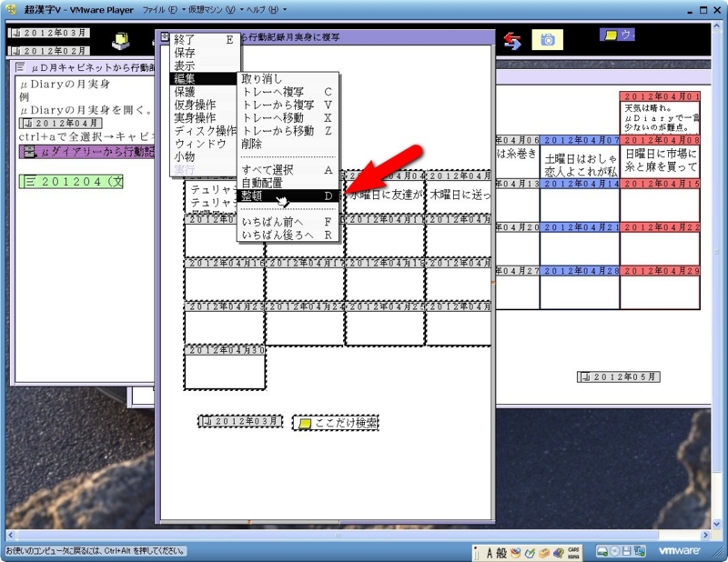Click the A input mode indicator

click(x=490, y=553)
